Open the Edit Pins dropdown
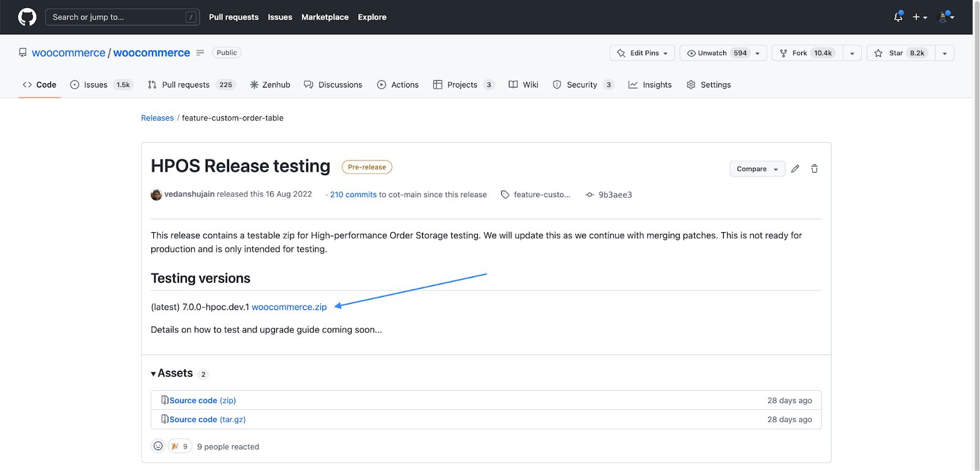The width and height of the screenshot is (980, 471). [642, 53]
